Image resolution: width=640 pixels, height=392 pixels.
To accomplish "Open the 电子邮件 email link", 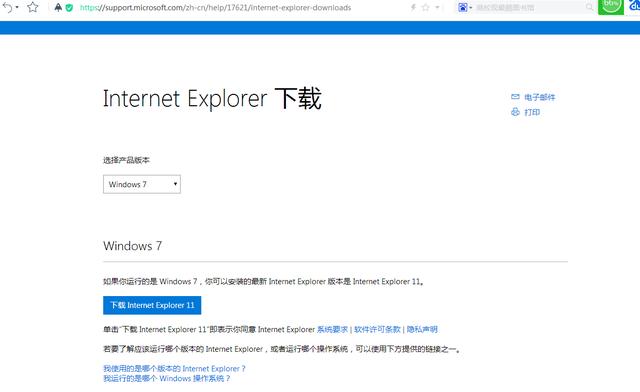I will (x=540, y=97).
